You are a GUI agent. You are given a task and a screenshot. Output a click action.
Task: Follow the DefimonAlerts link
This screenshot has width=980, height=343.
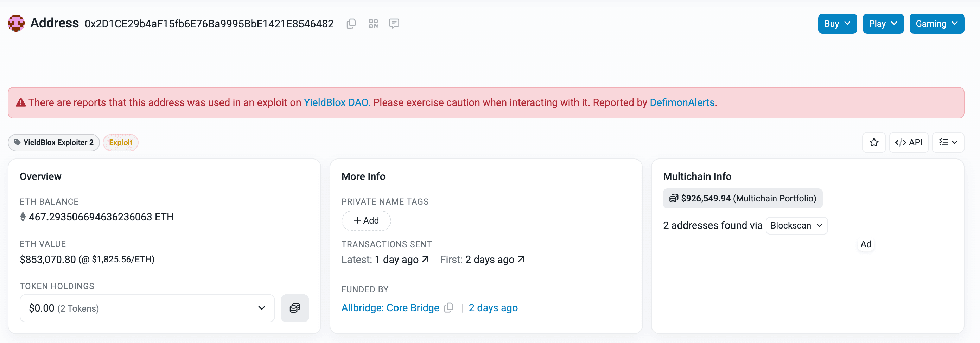[682, 102]
